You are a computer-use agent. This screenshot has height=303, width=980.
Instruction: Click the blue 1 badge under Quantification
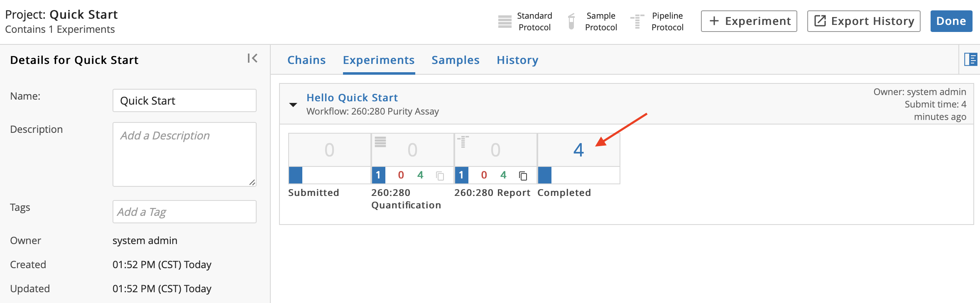coord(378,175)
